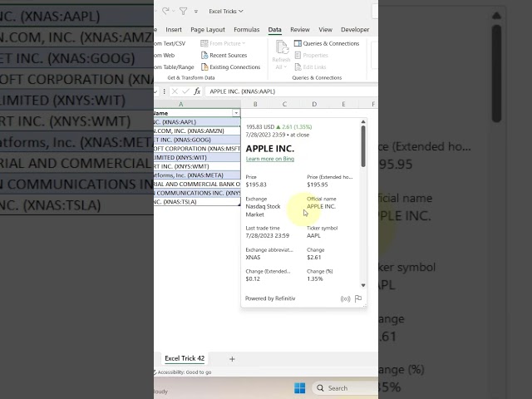The image size is (532, 399).
Task: Click the data card vertical scrollbar thumb
Action: coord(363,146)
